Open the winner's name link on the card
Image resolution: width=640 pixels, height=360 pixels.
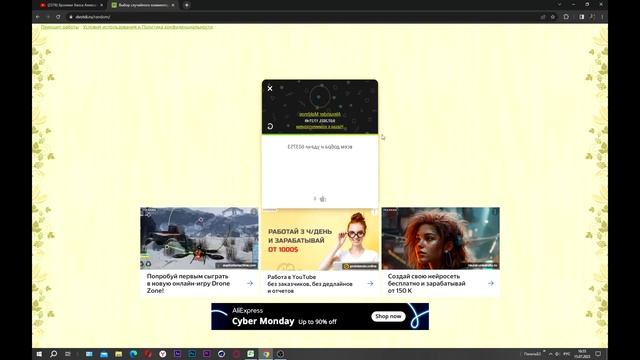320,114
